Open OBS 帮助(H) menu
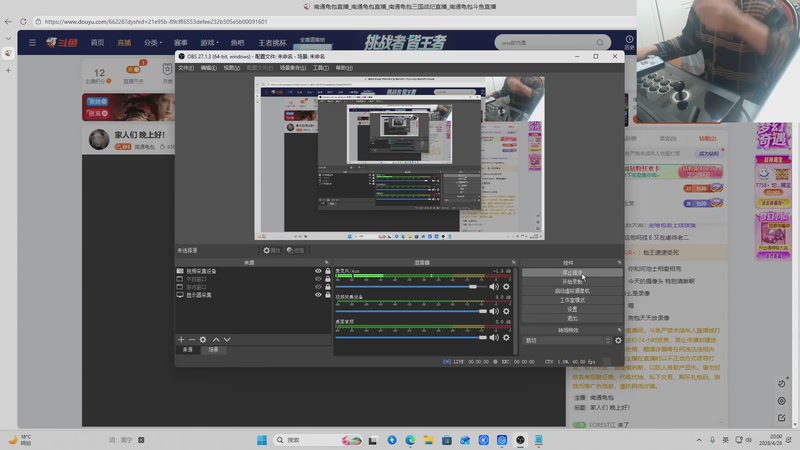Image resolution: width=800 pixels, height=450 pixels. click(344, 68)
